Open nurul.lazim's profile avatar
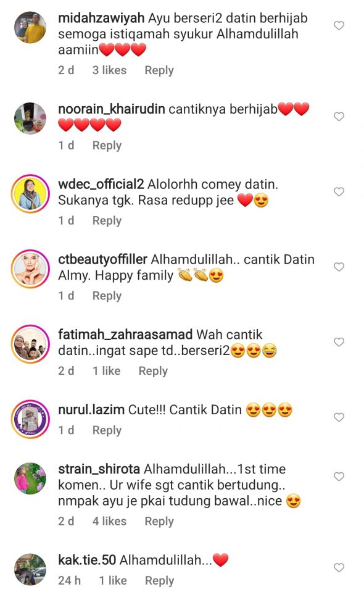The height and width of the screenshot is (597, 364). (x=30, y=419)
